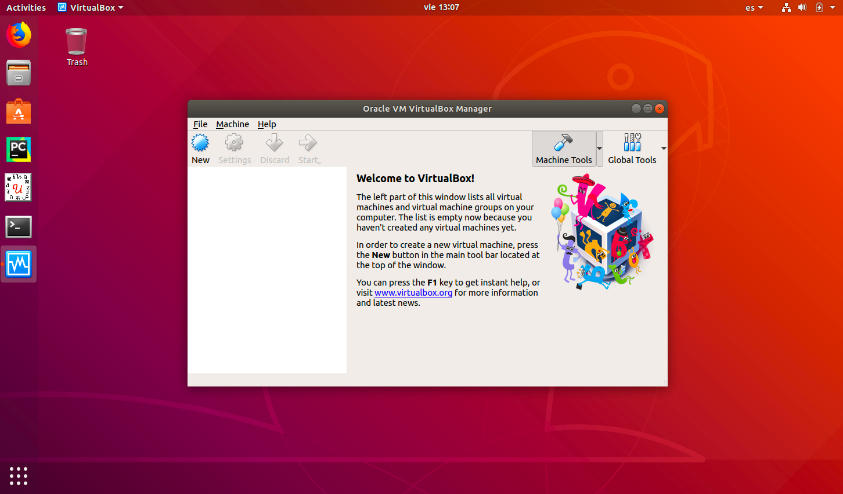The width and height of the screenshot is (843, 494).
Task: Open Ubuntu Software from the dock
Action: (x=19, y=111)
